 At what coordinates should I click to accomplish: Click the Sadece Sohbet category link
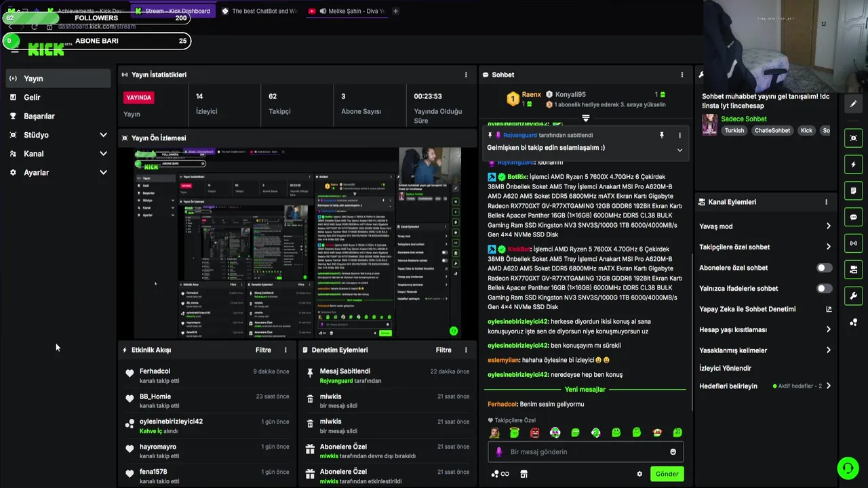coord(745,119)
